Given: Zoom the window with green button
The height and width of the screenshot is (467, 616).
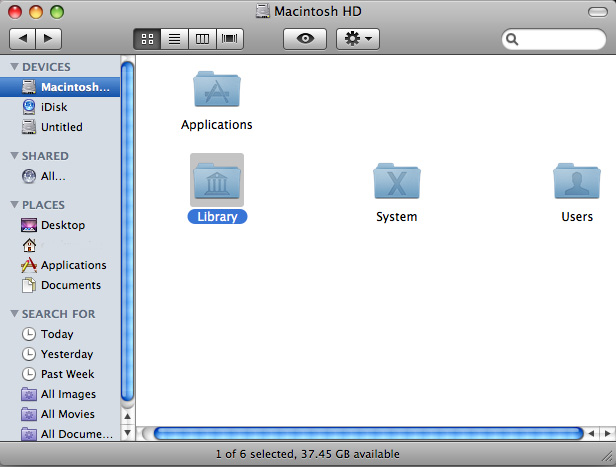Looking at the screenshot, I should pyautogui.click(x=57, y=12).
